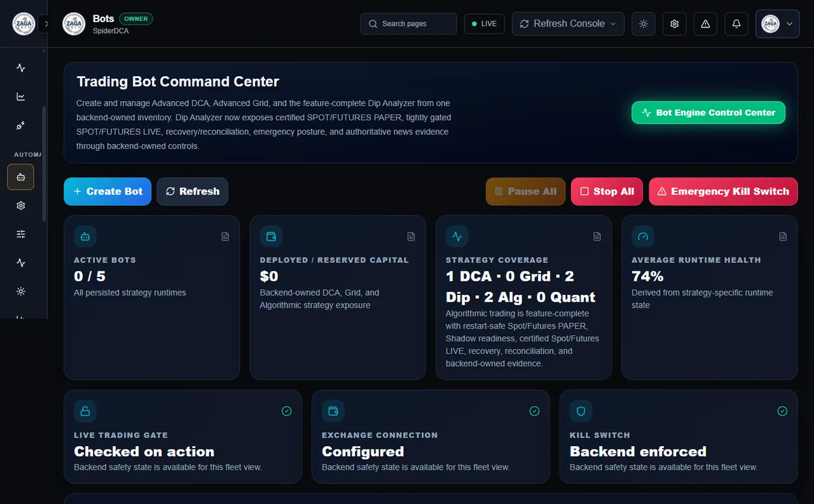This screenshot has height=504, width=814.
Task: Open the plug connection icon in sidebar
Action: coord(21,126)
